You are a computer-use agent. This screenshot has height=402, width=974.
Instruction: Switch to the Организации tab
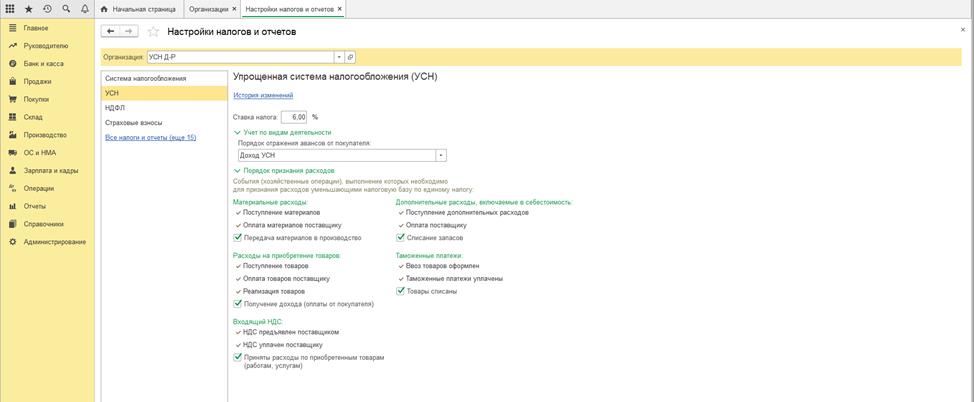click(209, 8)
